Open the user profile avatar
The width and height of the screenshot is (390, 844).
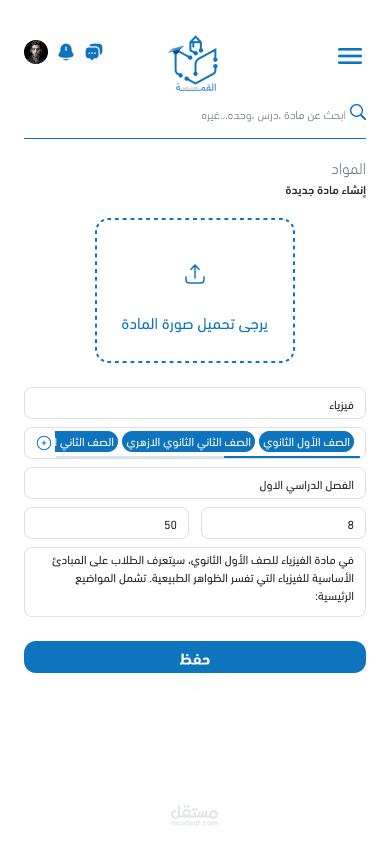pyautogui.click(x=36, y=52)
